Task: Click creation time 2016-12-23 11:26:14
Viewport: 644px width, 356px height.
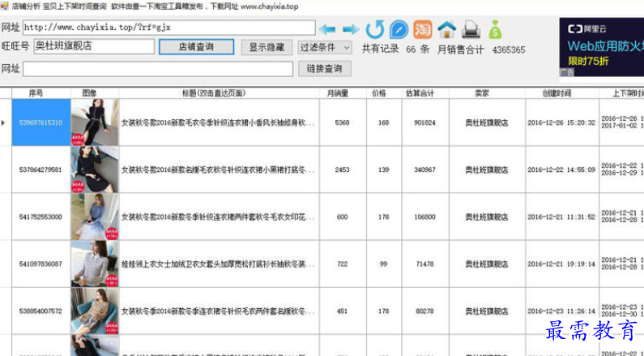Action: click(561, 311)
